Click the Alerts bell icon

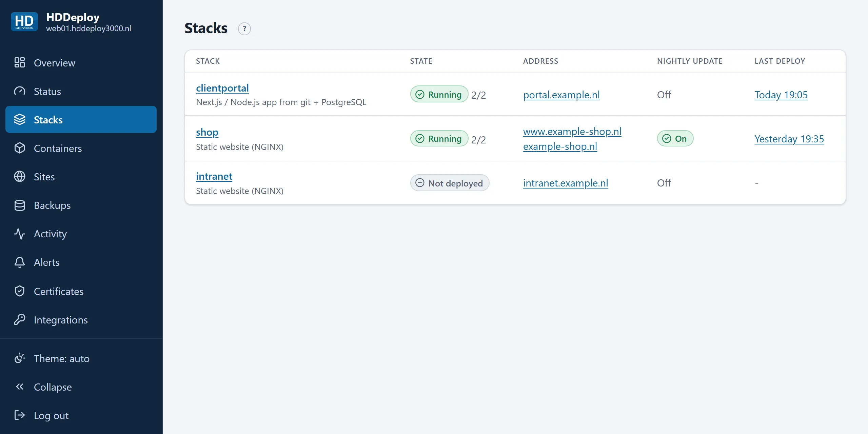(20, 262)
